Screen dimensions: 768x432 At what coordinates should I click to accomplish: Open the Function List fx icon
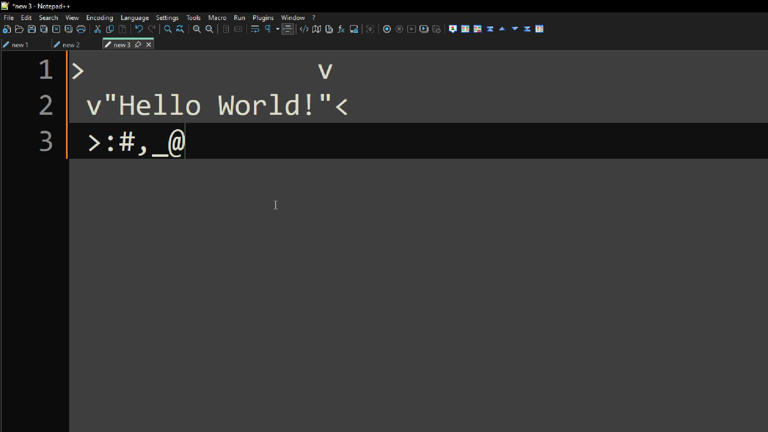[x=341, y=29]
